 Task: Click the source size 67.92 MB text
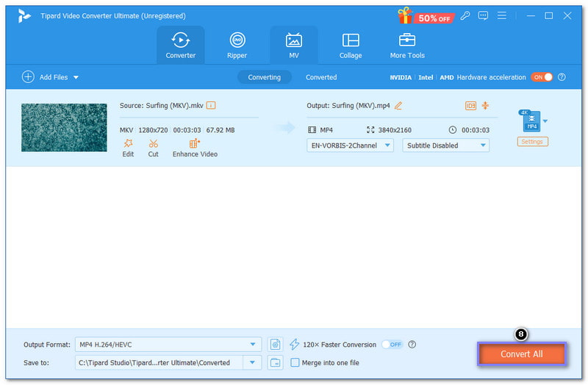(220, 130)
